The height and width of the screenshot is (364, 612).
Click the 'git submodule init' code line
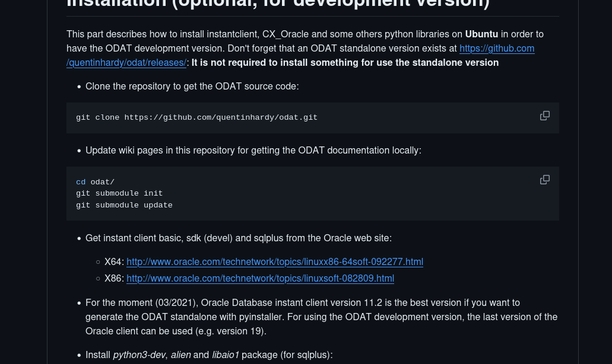pyautogui.click(x=119, y=193)
